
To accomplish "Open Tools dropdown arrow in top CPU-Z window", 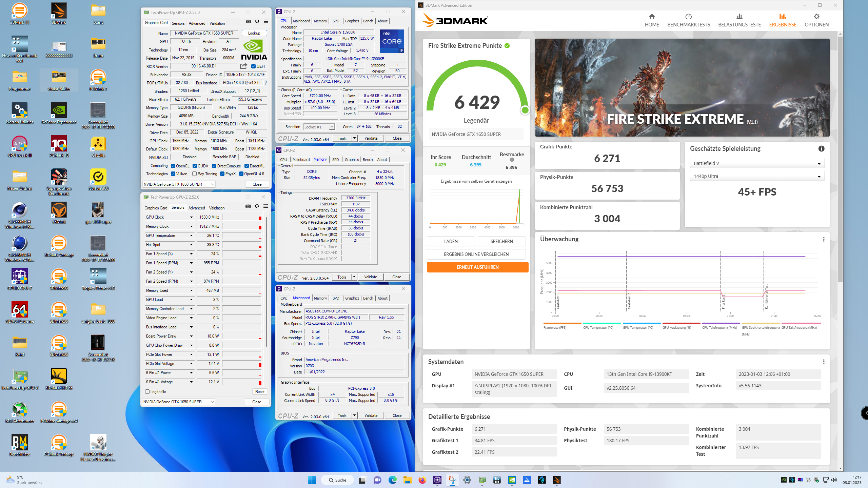I will click(354, 138).
